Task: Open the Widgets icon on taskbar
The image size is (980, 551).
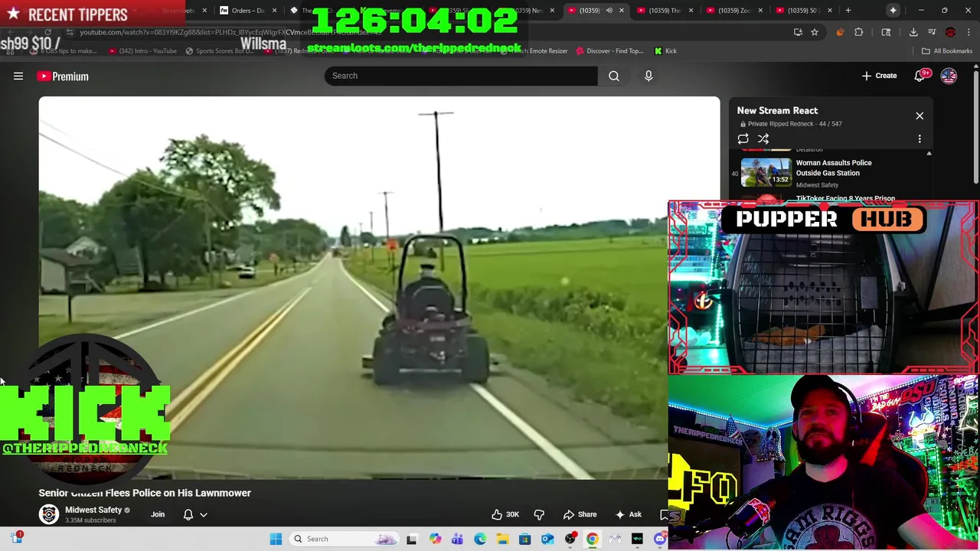Action: 17,538
